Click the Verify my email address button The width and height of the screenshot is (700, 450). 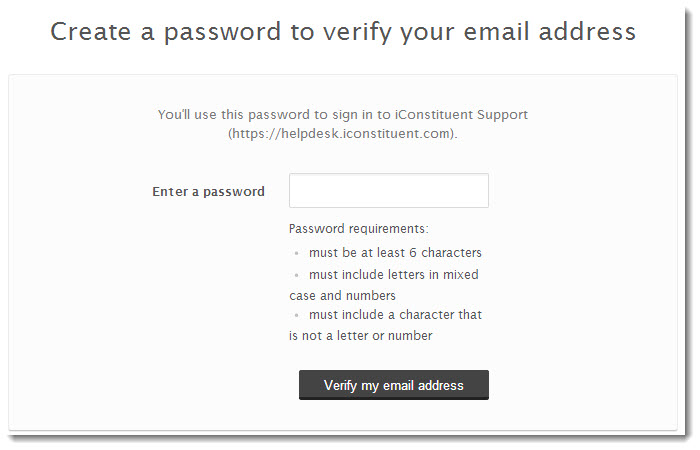coord(394,385)
